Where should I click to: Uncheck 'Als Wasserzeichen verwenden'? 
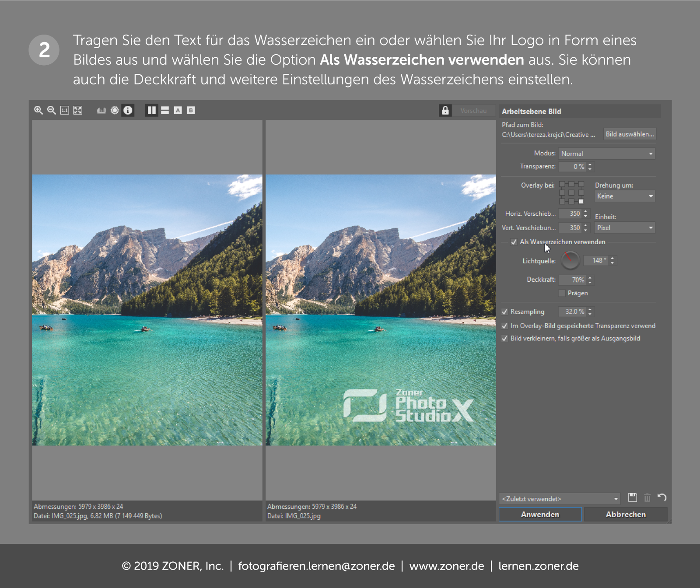point(514,242)
